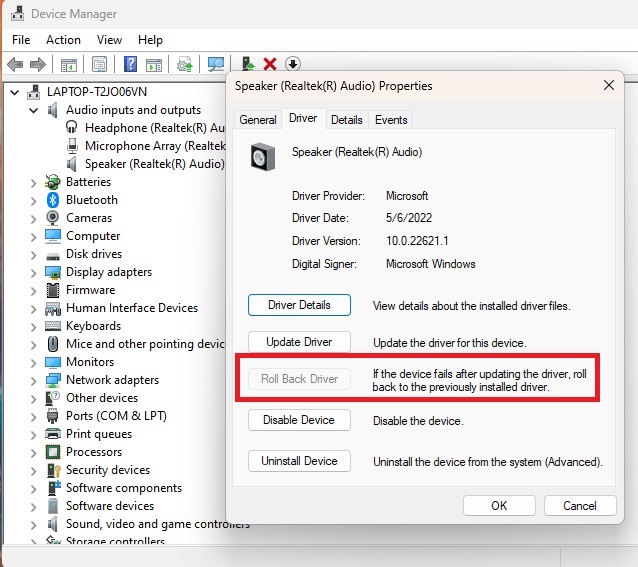This screenshot has height=567, width=638.
Task: Select the Software devices tree item
Action: pyautogui.click(x=110, y=506)
